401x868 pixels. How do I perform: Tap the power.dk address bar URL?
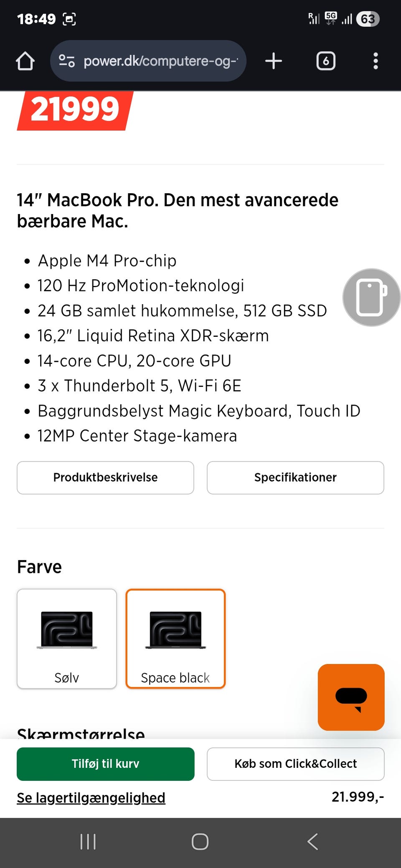161,61
